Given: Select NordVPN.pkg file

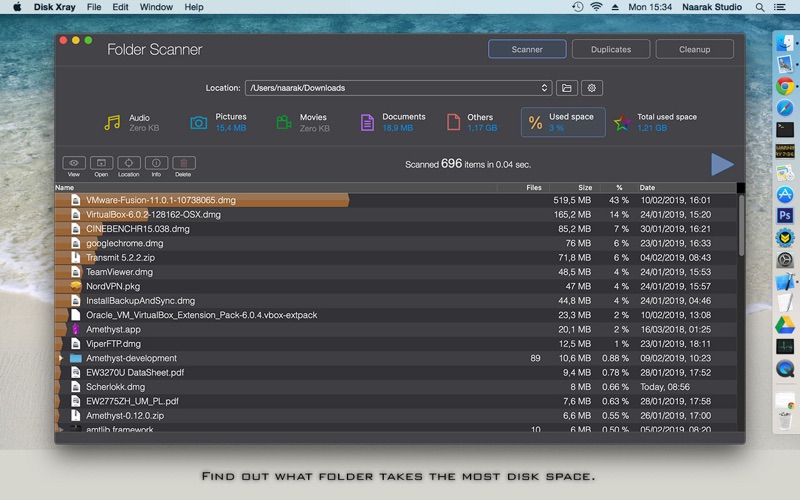Looking at the screenshot, I should 395,286.
